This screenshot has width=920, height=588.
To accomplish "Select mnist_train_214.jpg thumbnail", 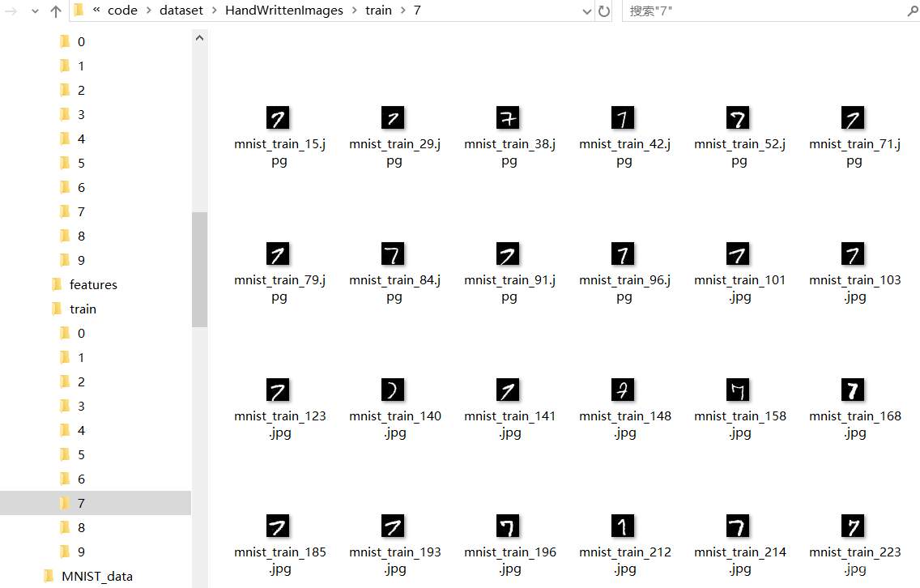I will click(x=738, y=526).
